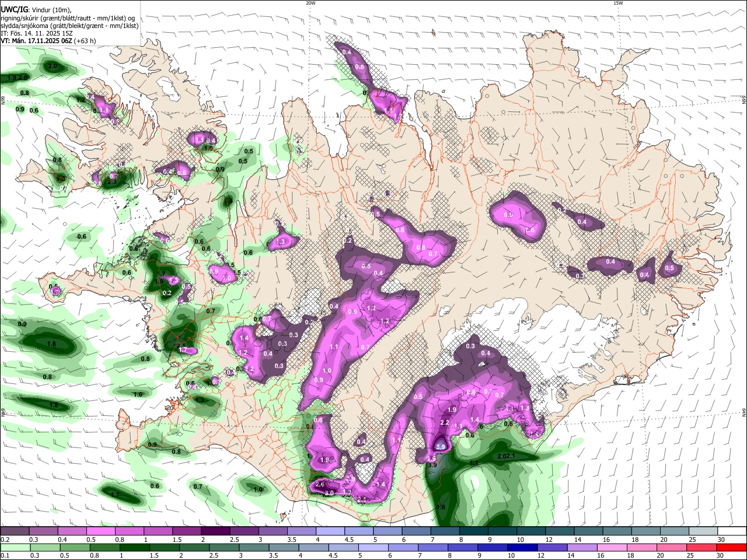Pick the dark plum 0.2 swatch in upper scale
This screenshot has width=747, height=560.
tap(14, 531)
